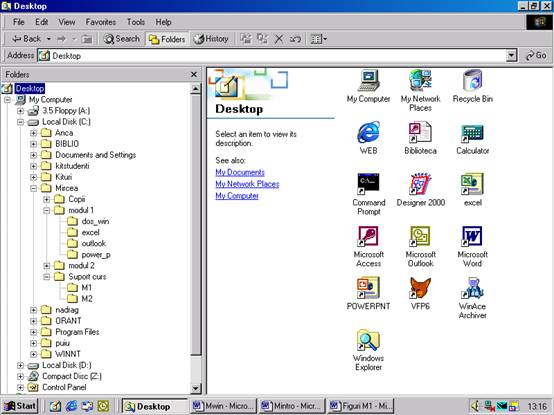Viewport: 554px width, 415px height.
Task: Open the Favorites menu
Action: 101,22
